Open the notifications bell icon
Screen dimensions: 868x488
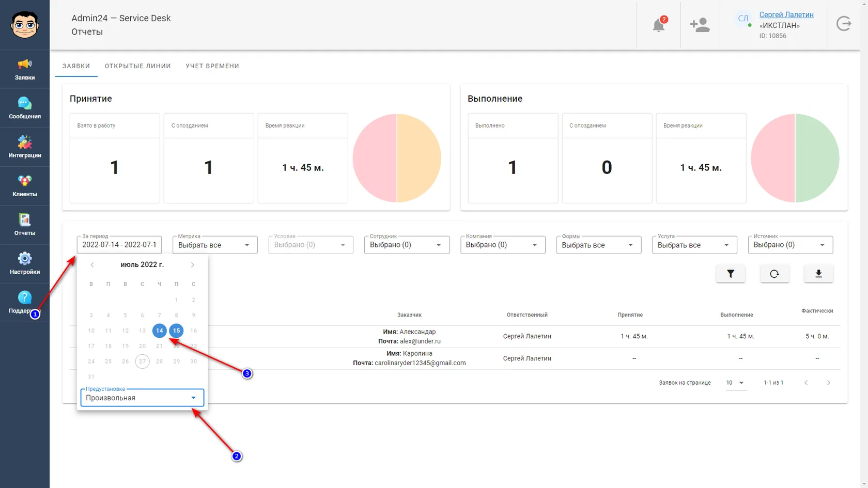pos(659,24)
